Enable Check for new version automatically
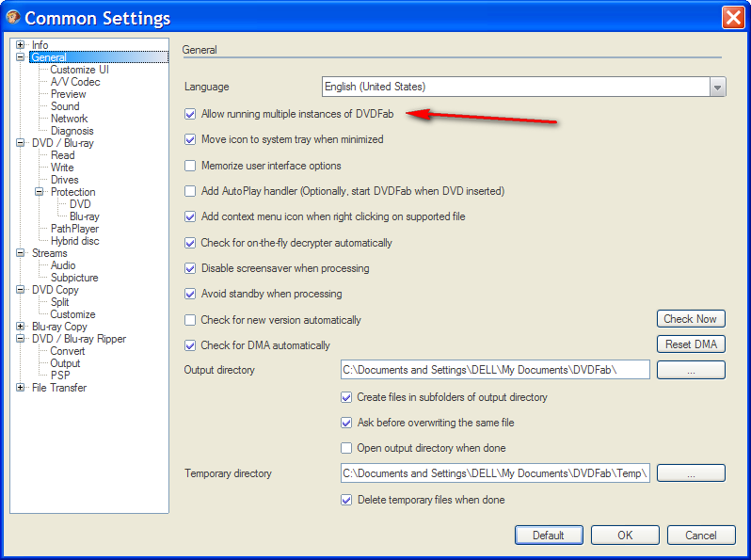 [x=190, y=320]
